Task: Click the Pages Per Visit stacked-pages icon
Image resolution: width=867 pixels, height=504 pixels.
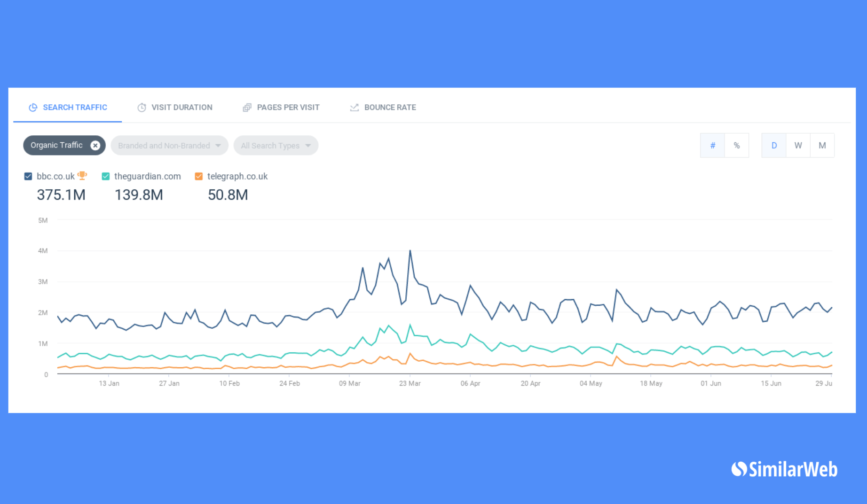Action: pos(247,108)
